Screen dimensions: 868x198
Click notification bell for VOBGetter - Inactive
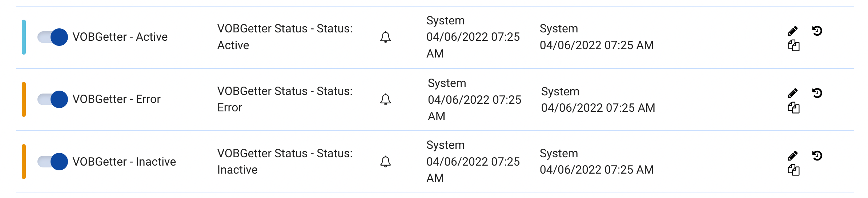pyautogui.click(x=385, y=162)
